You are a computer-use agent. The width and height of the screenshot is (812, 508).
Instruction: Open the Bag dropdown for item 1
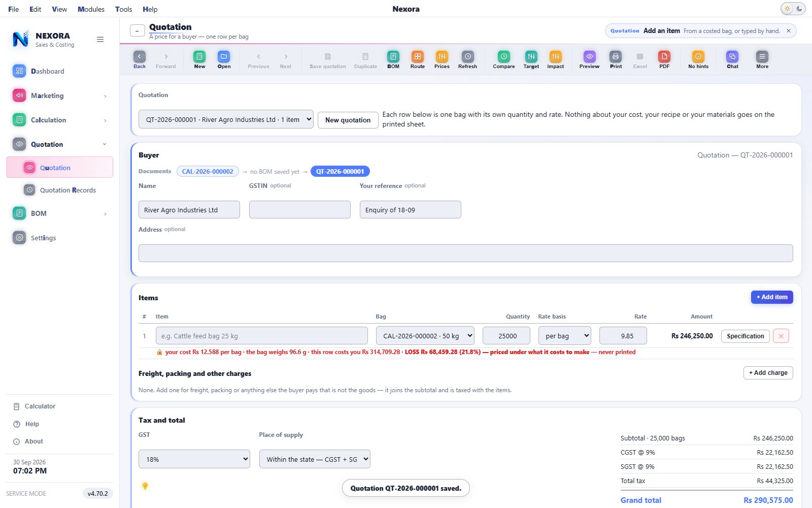(x=425, y=336)
